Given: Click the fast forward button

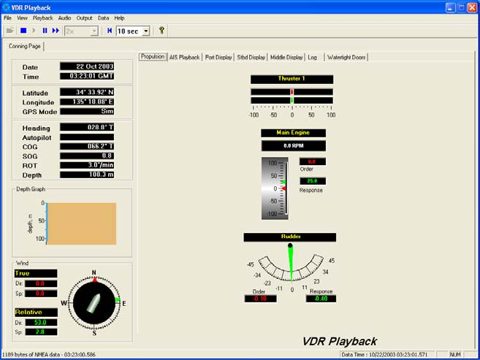Looking at the screenshot, I should [x=55, y=31].
